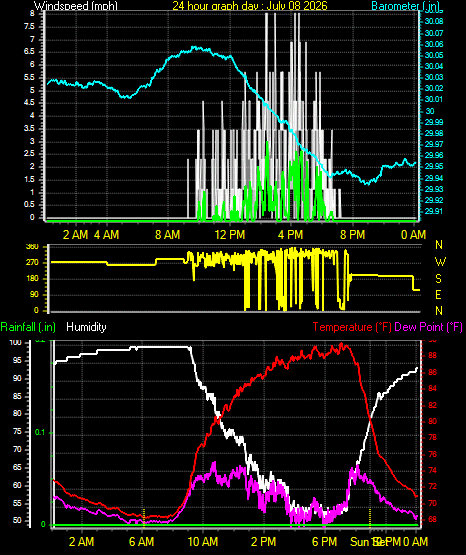466x555 pixels.
Task: Click the "29.97" barometer scale value
Action: (434, 144)
